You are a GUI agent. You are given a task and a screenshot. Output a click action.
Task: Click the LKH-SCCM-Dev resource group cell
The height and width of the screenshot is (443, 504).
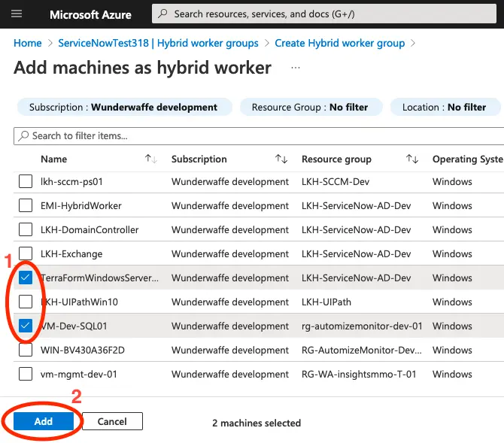(335, 181)
